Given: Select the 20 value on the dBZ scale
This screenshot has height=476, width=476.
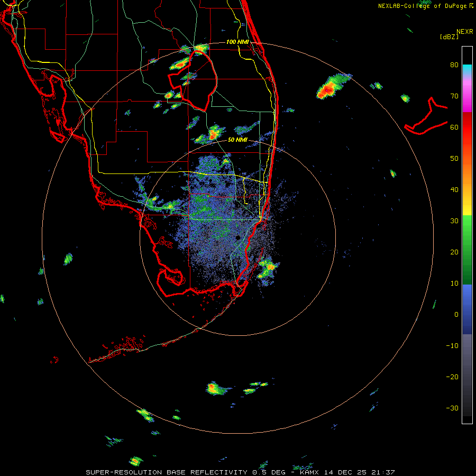Looking at the screenshot, I should pyautogui.click(x=454, y=252).
